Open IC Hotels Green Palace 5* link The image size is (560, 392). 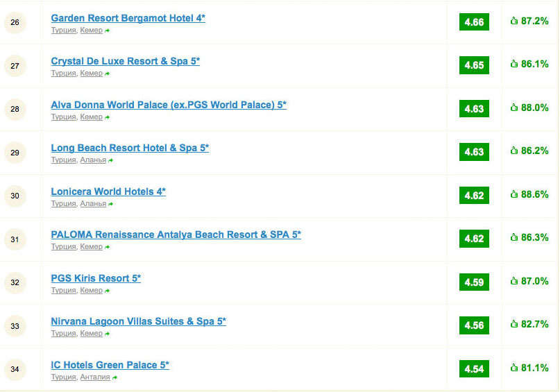110,365
